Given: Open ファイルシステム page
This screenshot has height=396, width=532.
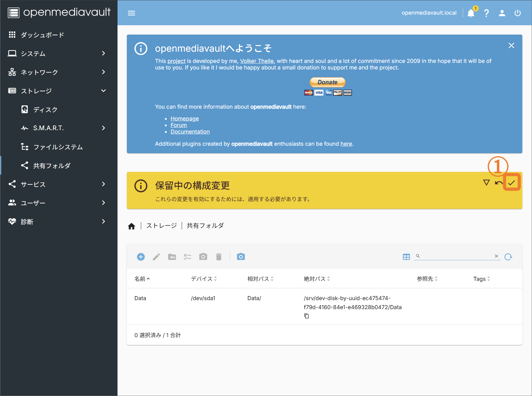Looking at the screenshot, I should pos(59,147).
